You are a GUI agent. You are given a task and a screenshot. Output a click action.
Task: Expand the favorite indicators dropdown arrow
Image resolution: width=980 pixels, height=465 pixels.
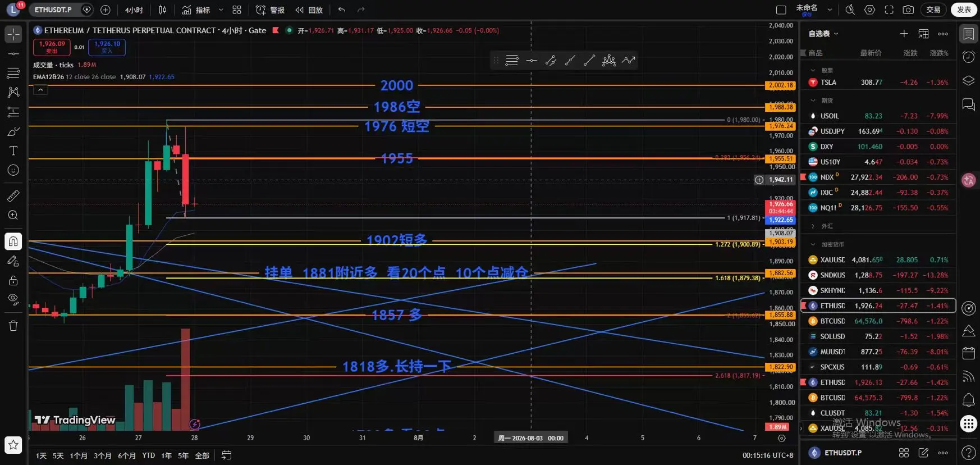[x=221, y=10]
